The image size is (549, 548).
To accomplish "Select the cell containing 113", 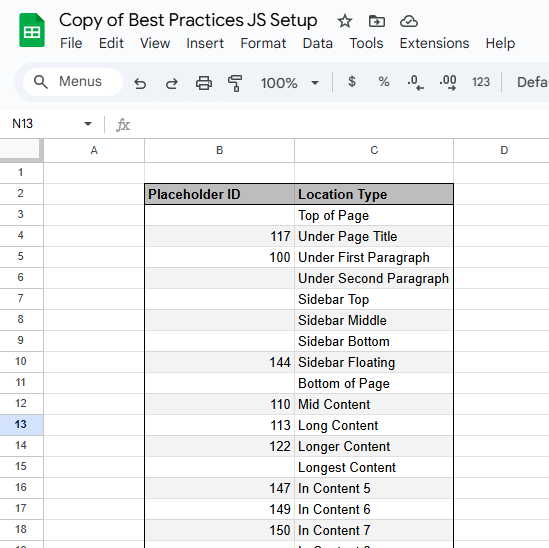I will pos(220,425).
